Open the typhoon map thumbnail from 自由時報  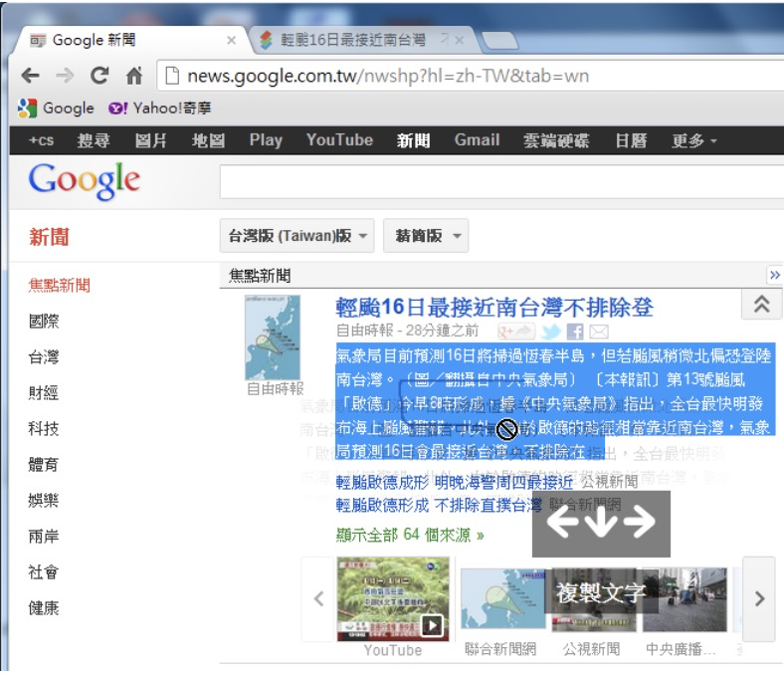(273, 337)
